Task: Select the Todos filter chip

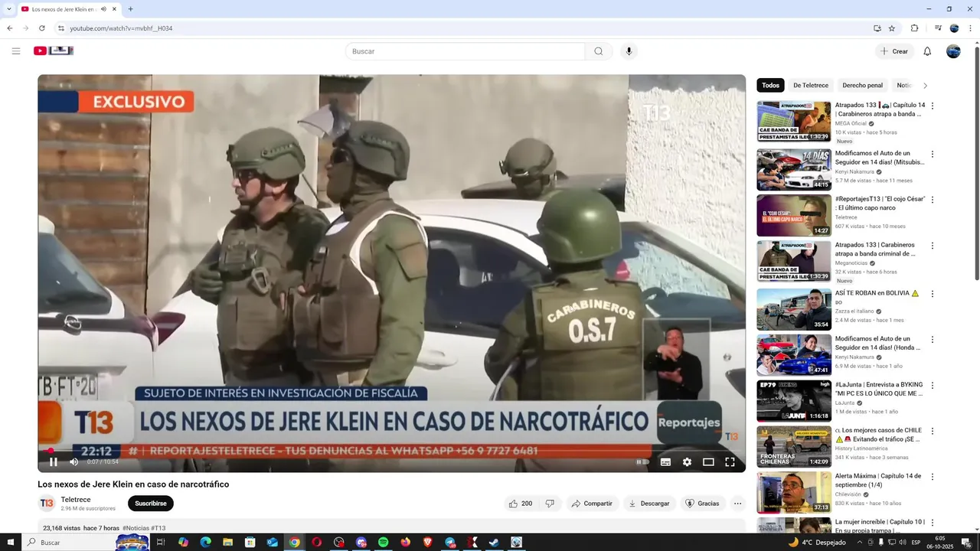Action: point(771,86)
